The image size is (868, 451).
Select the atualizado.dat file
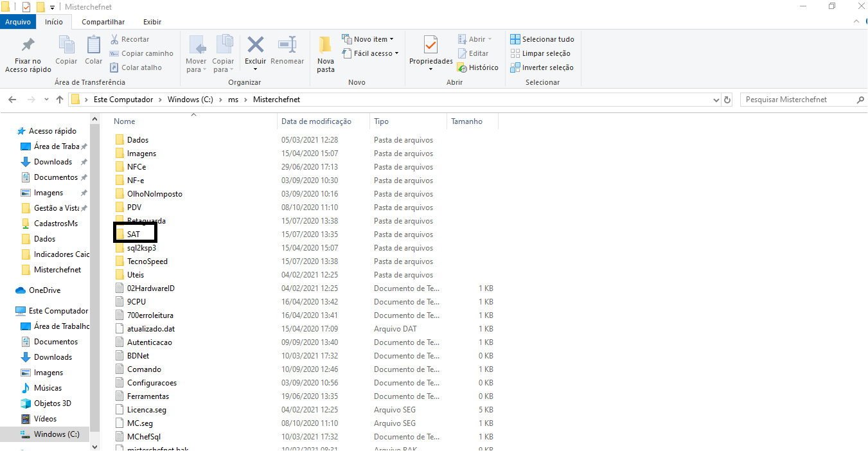click(150, 329)
